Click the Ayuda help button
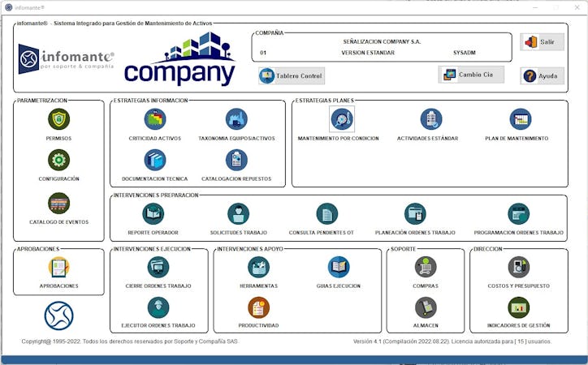Screen dimensions: 588x365 [x=542, y=76]
